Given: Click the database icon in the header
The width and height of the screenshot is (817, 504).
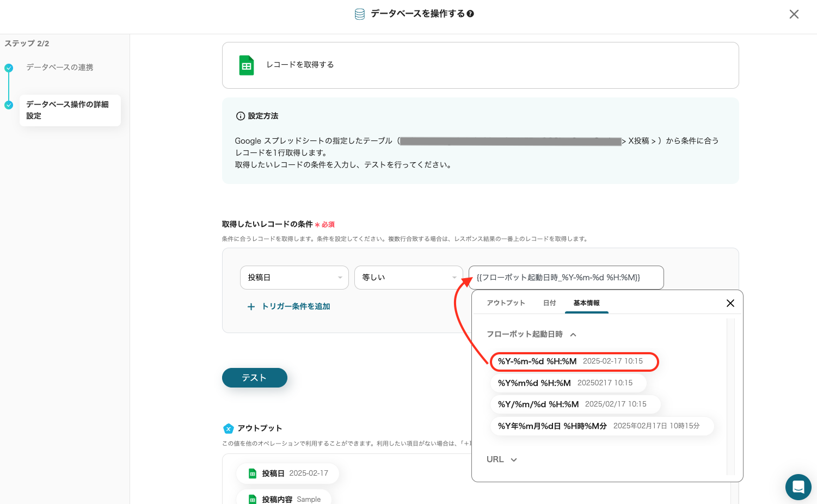Looking at the screenshot, I should point(360,14).
